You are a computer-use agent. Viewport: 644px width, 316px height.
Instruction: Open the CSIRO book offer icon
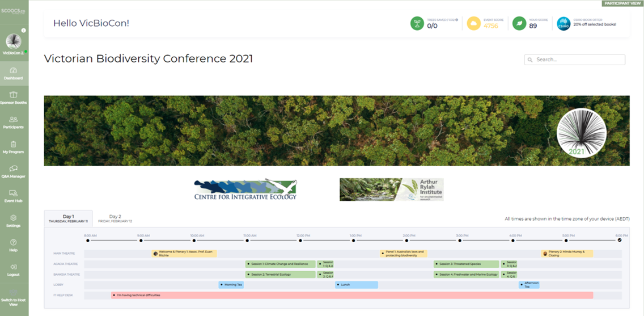[x=563, y=23]
